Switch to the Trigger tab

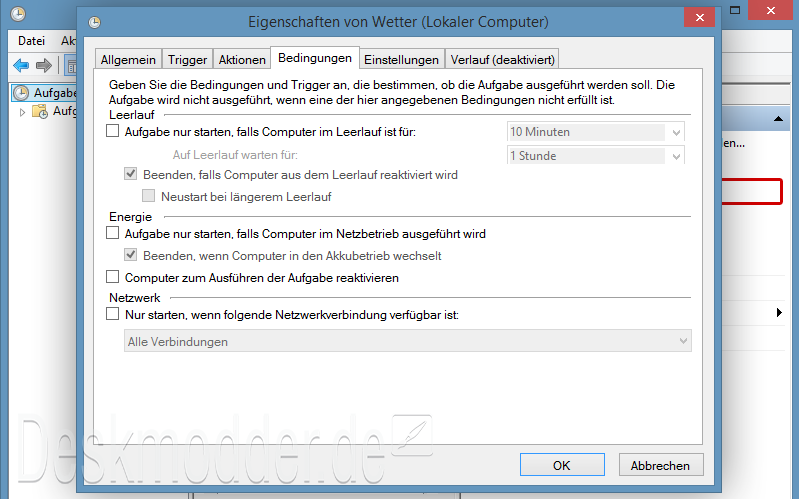pos(187,60)
